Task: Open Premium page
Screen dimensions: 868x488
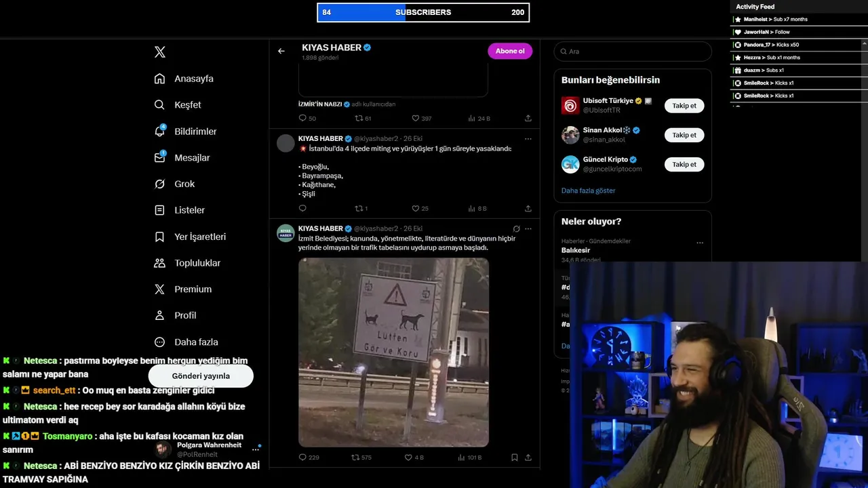Action: click(183, 289)
